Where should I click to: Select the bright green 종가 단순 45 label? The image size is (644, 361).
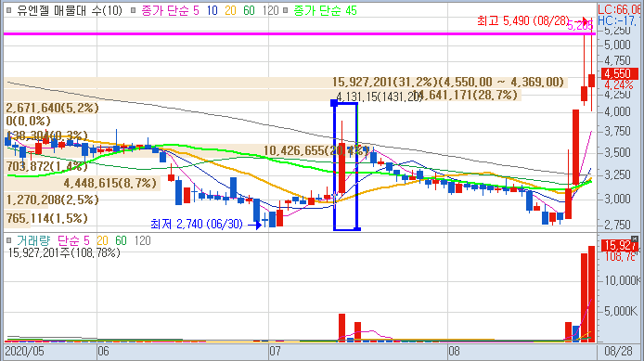[326, 11]
